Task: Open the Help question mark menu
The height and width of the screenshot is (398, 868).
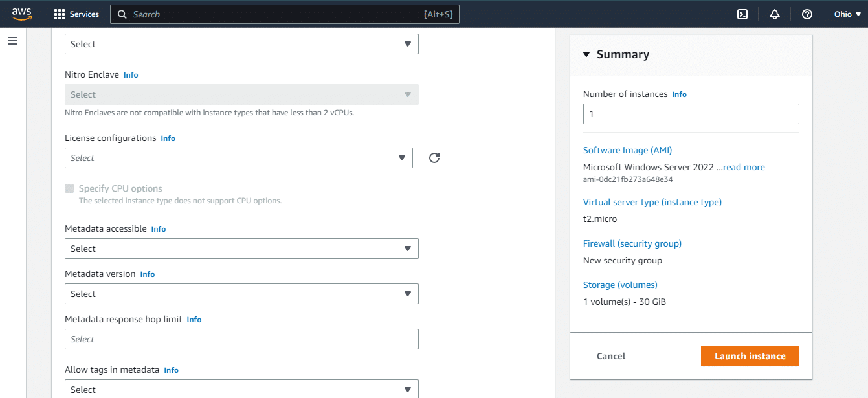Action: tap(807, 14)
